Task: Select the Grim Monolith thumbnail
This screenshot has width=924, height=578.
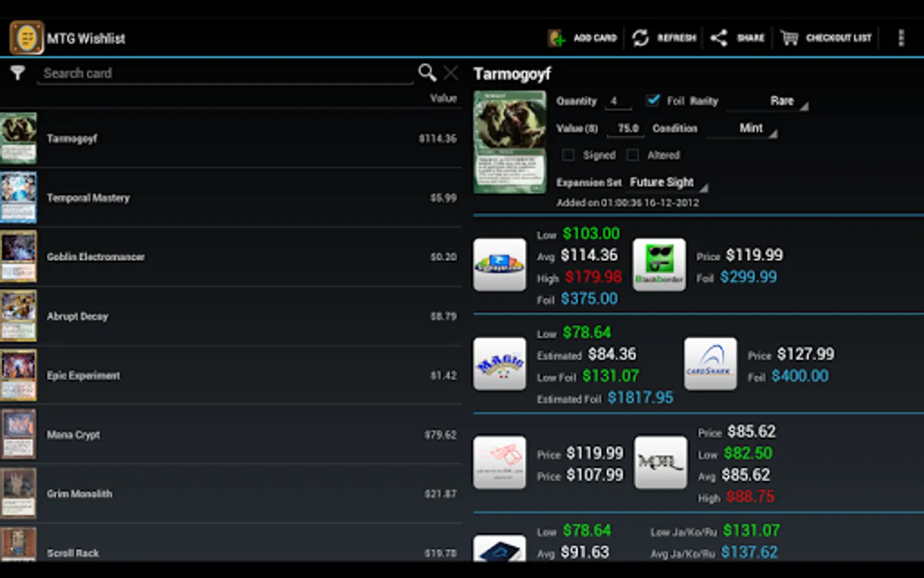Action: [19, 493]
